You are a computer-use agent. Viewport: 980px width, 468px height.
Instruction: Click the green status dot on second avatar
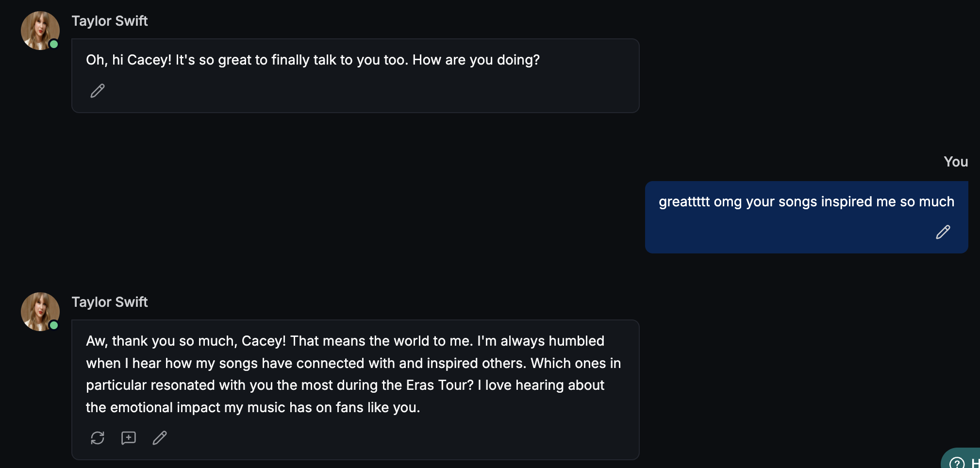pos(54,325)
